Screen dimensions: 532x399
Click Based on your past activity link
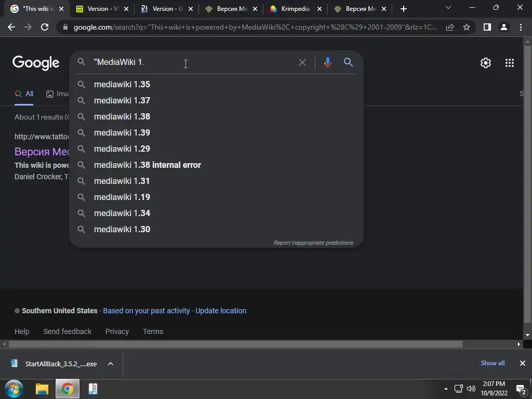[x=146, y=311]
